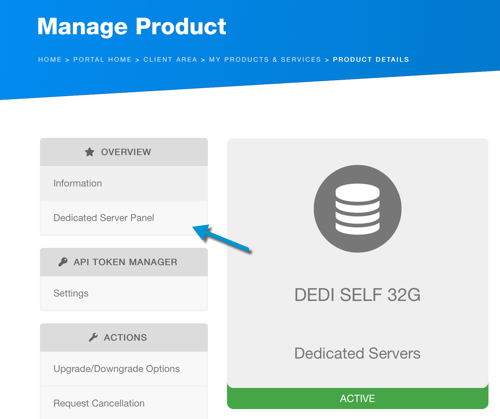Open the Information menu item
The image size is (500, 419).
click(124, 183)
